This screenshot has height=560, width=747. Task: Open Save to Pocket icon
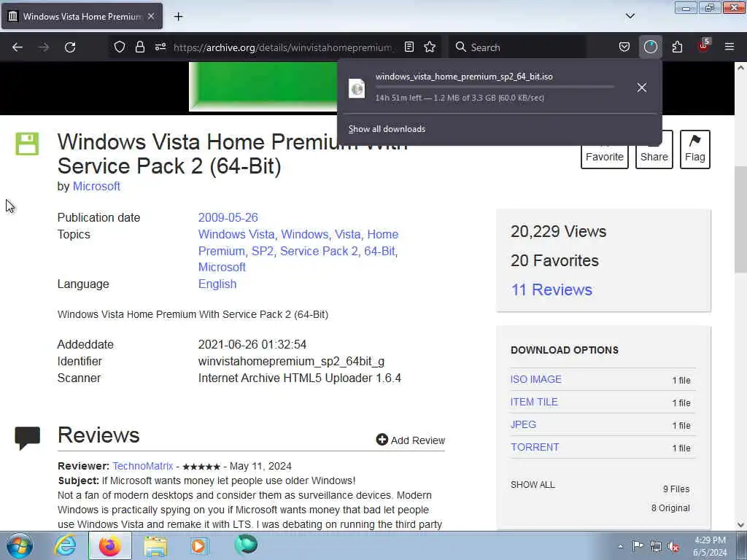point(624,47)
